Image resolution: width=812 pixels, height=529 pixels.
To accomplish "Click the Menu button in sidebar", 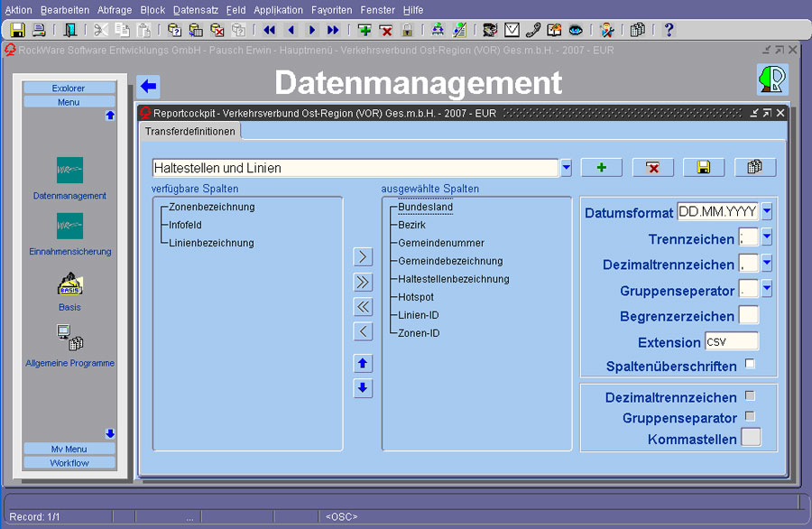I will [69, 102].
